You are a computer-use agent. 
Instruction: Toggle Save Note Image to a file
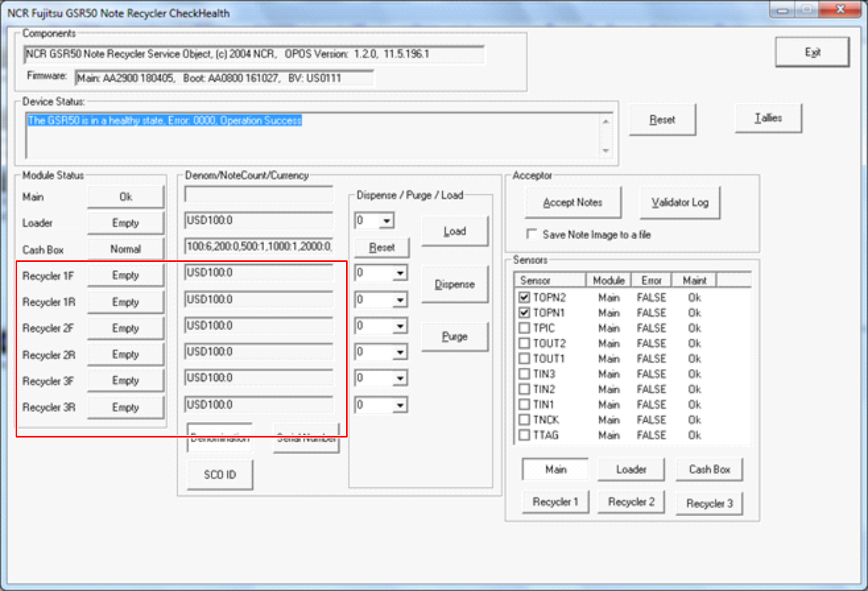pos(532,234)
